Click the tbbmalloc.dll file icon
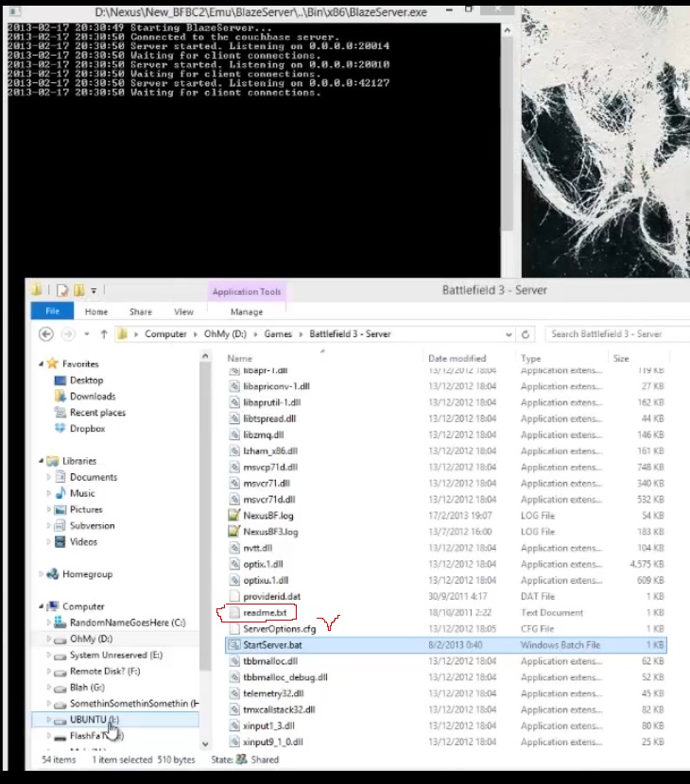Screen dimensions: 690x784 click(x=233, y=661)
